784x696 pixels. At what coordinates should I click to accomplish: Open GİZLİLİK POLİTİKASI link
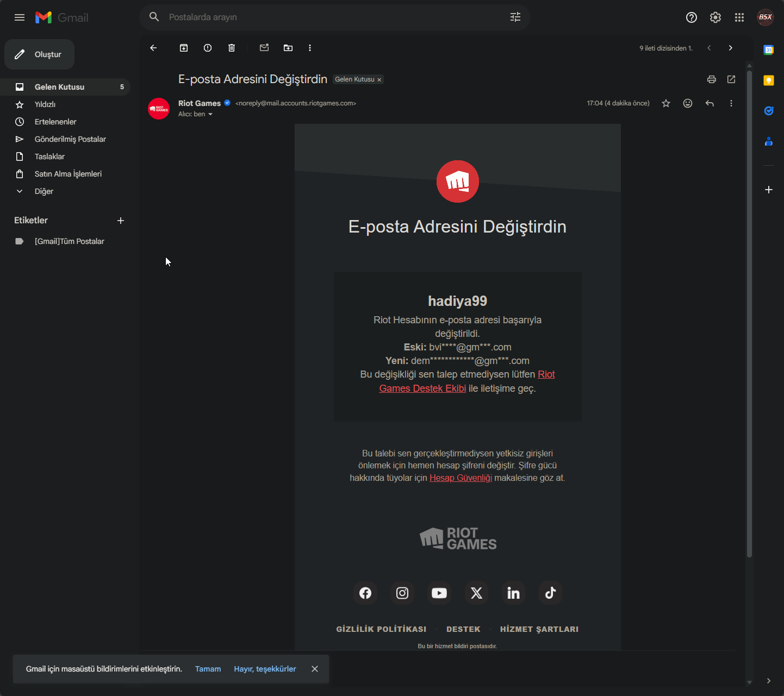pyautogui.click(x=381, y=629)
